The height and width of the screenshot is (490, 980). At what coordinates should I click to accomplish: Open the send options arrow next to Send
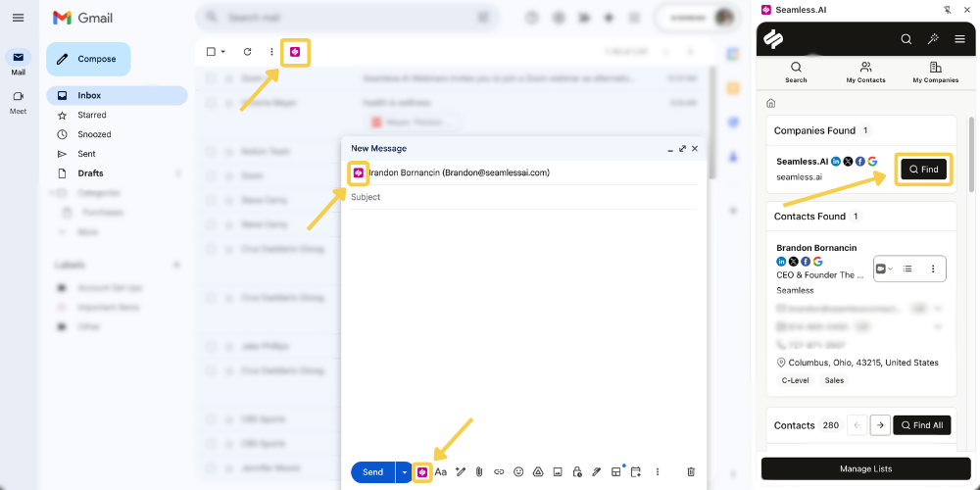(405, 472)
